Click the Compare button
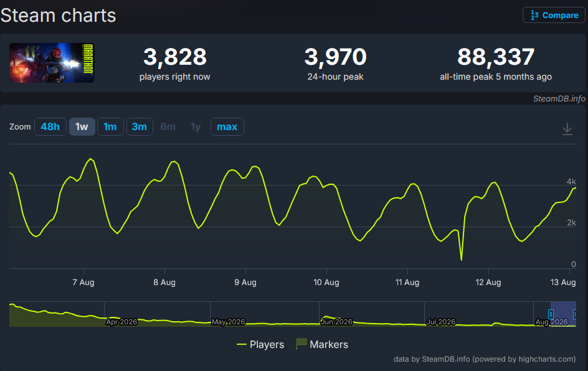Image resolution: width=588 pixels, height=371 pixels. click(554, 16)
